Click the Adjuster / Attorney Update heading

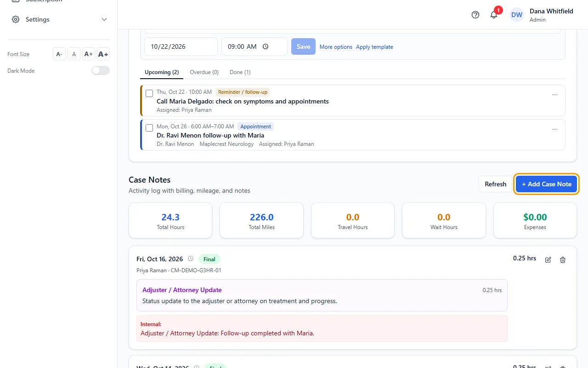click(x=182, y=290)
